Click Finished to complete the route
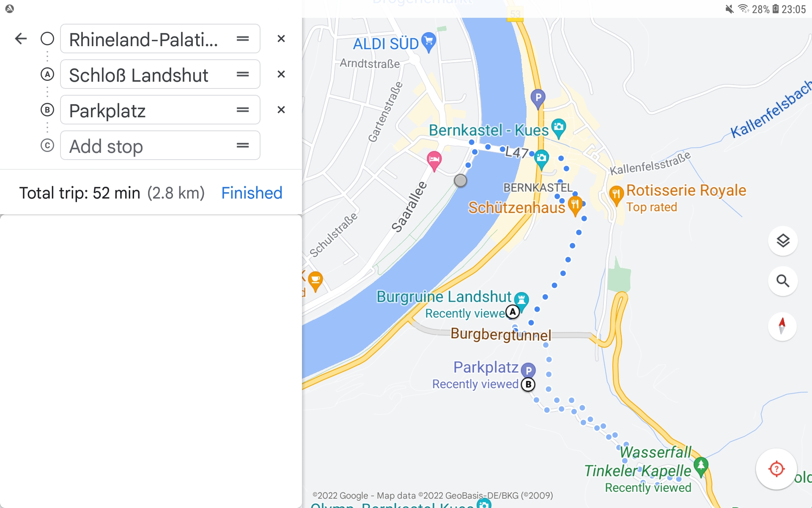Image resolution: width=812 pixels, height=508 pixels. (x=251, y=193)
